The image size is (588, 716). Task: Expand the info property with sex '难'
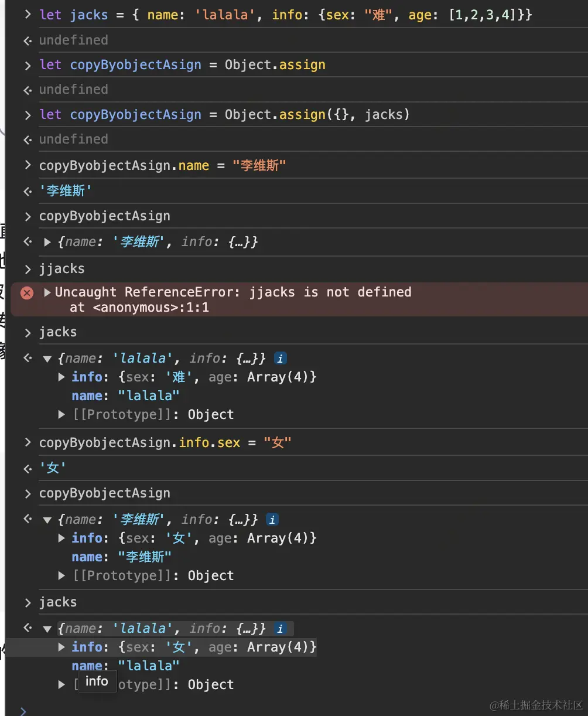tap(61, 377)
